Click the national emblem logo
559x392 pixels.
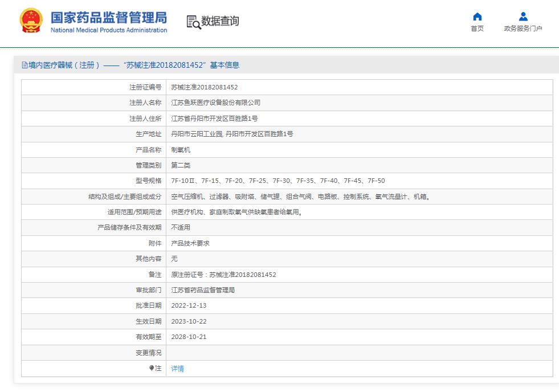point(30,21)
